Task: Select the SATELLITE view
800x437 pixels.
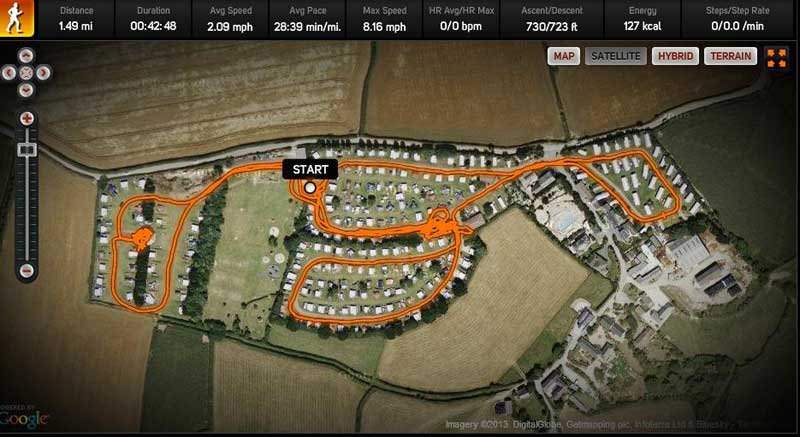Action: tap(616, 56)
